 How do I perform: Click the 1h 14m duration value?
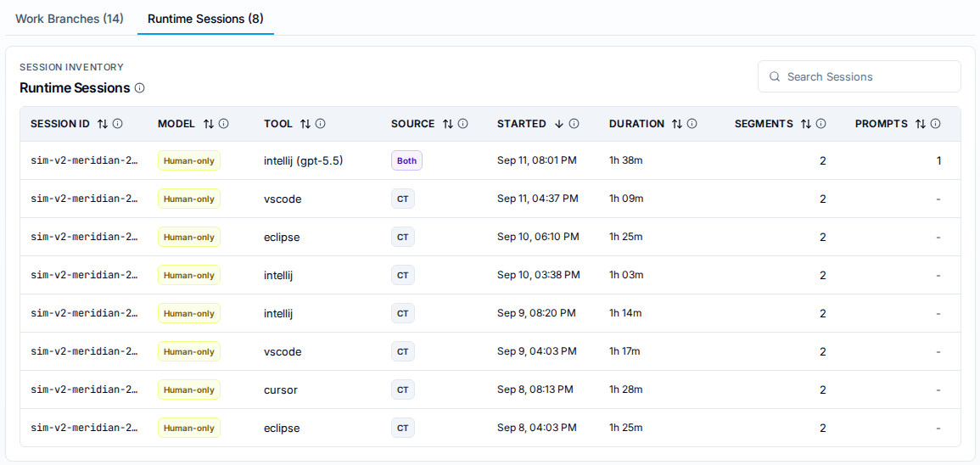coord(625,313)
